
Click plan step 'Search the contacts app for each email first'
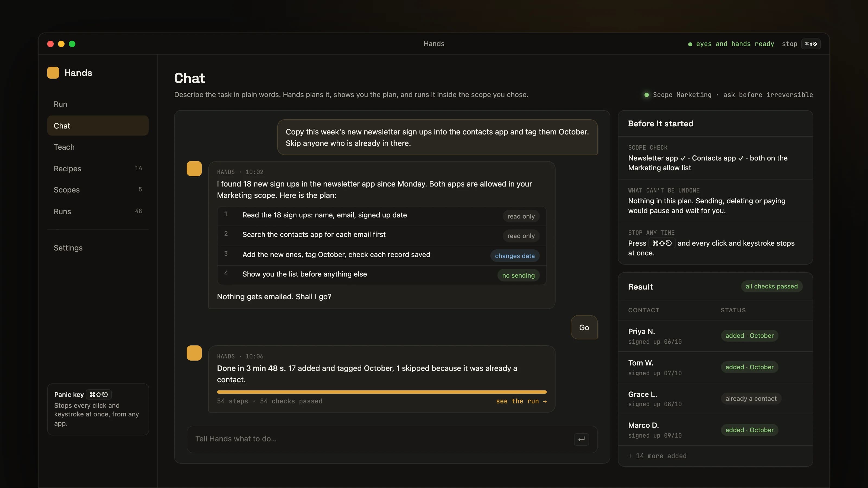point(314,235)
